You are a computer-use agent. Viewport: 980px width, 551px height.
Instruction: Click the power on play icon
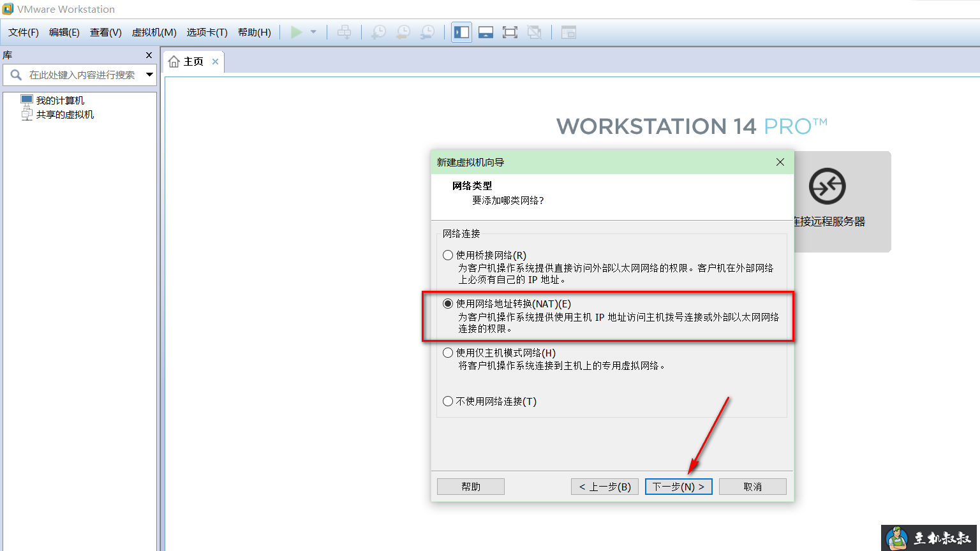click(x=297, y=32)
